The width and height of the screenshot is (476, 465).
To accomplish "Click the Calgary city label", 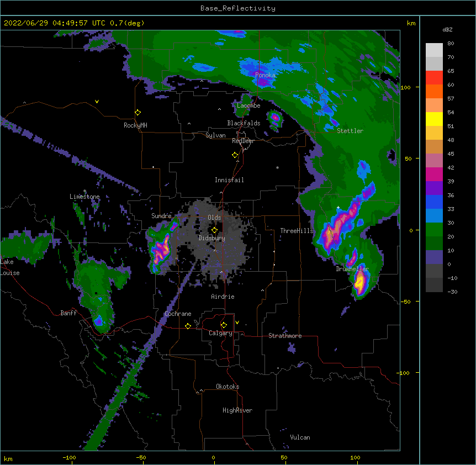I will (221, 333).
